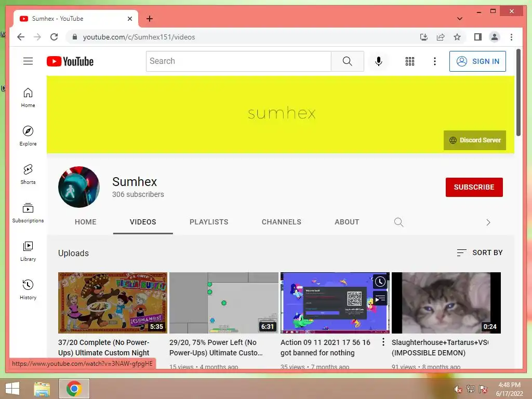The width and height of the screenshot is (532, 399).
Task: Switch to the ABOUT tab
Action: (x=347, y=222)
